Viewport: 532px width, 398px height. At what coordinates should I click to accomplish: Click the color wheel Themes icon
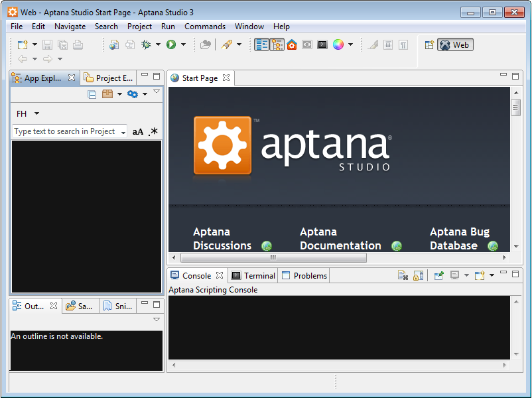click(338, 44)
